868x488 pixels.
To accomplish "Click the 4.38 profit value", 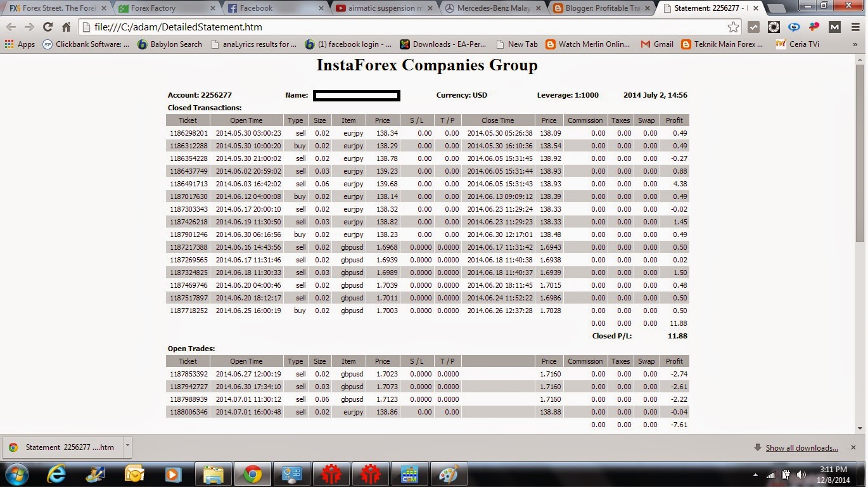I will click(x=680, y=184).
